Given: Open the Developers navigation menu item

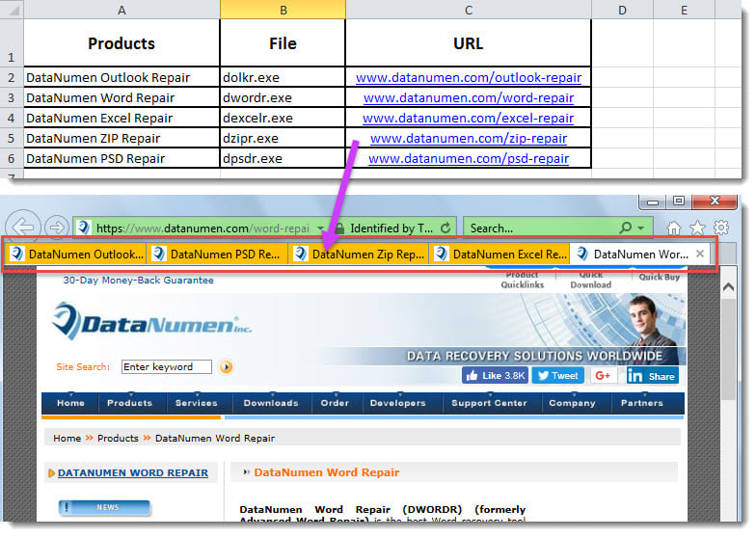Looking at the screenshot, I should (397, 403).
